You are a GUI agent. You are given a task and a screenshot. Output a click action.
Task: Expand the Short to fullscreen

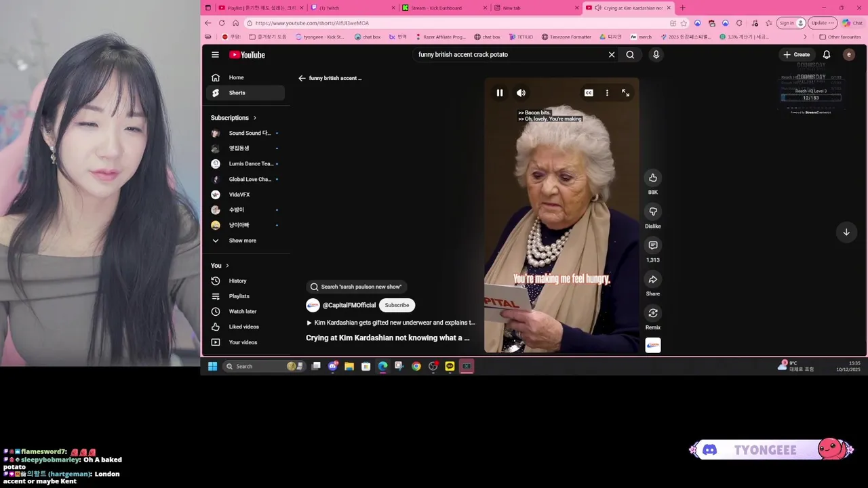[x=625, y=93]
